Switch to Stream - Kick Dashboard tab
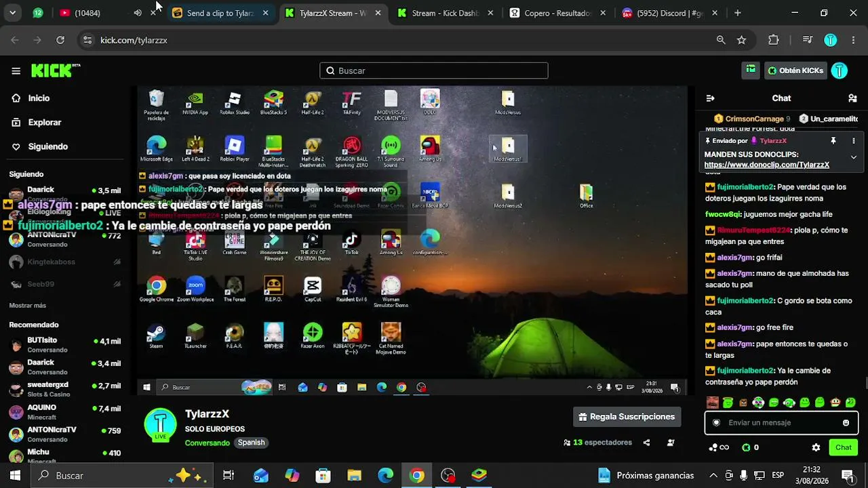This screenshot has width=868, height=488. tap(446, 13)
